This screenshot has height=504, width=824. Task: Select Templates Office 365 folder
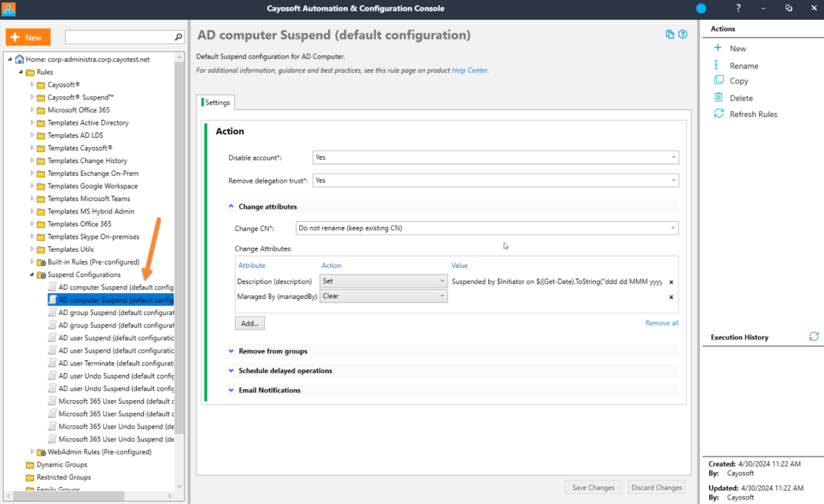(80, 224)
